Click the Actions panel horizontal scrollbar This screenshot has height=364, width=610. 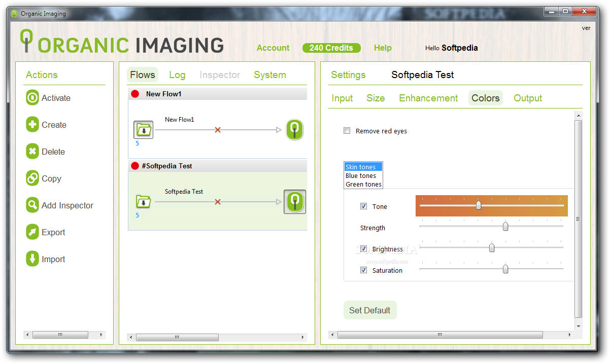(65, 335)
